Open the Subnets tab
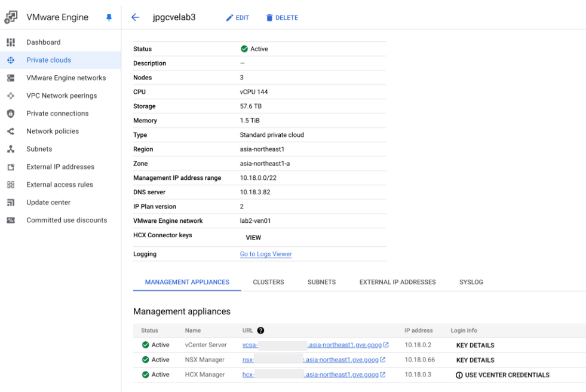The width and height of the screenshot is (586, 392). point(321,282)
